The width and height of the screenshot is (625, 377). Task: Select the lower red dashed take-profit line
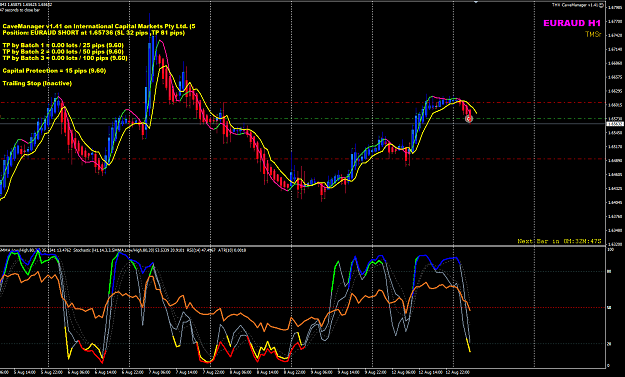point(303,159)
